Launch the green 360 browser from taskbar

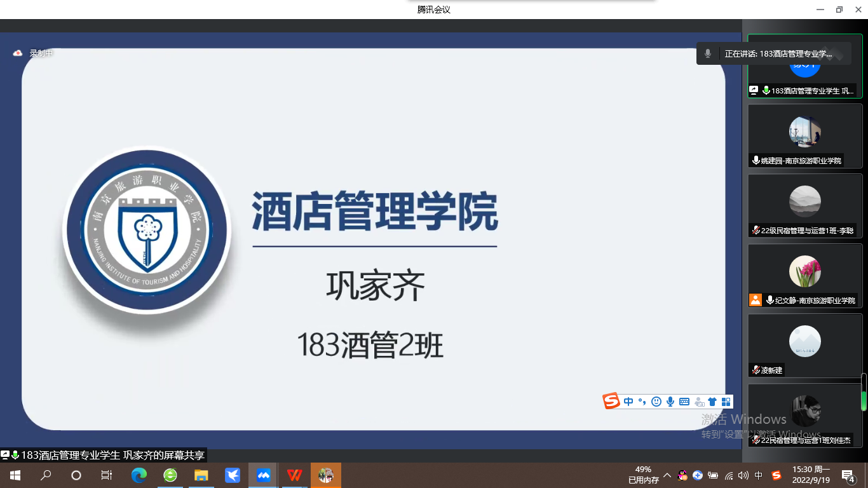point(170,475)
